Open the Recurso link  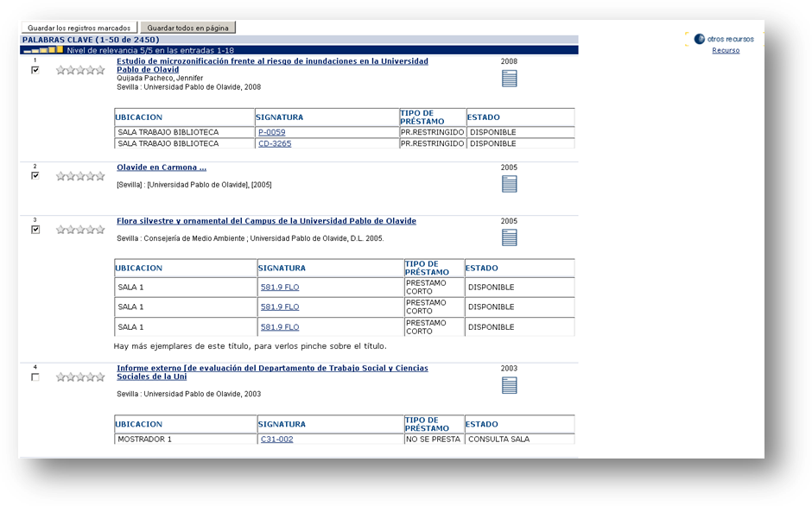(x=725, y=51)
